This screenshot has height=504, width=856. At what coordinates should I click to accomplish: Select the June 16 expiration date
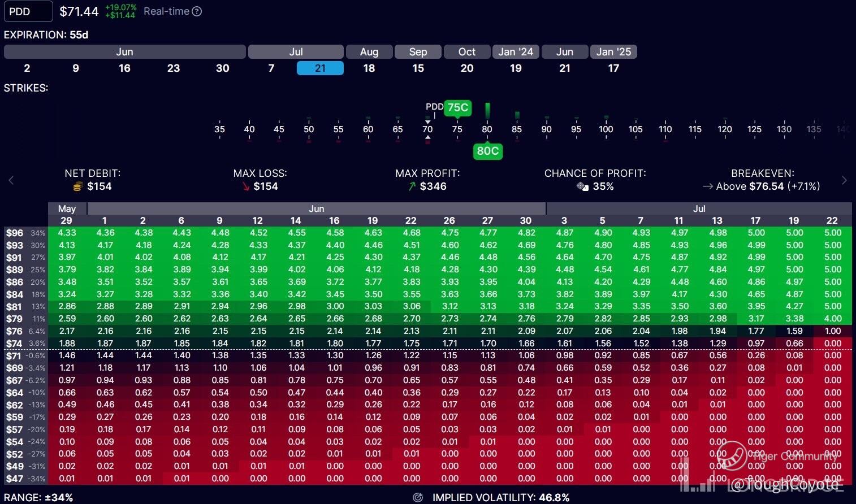point(124,68)
